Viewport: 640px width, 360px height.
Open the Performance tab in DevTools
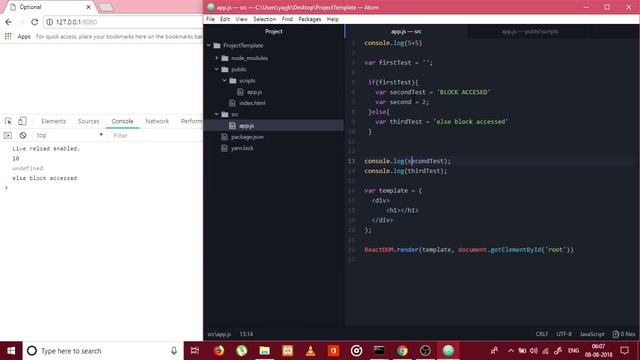pyautogui.click(x=191, y=121)
